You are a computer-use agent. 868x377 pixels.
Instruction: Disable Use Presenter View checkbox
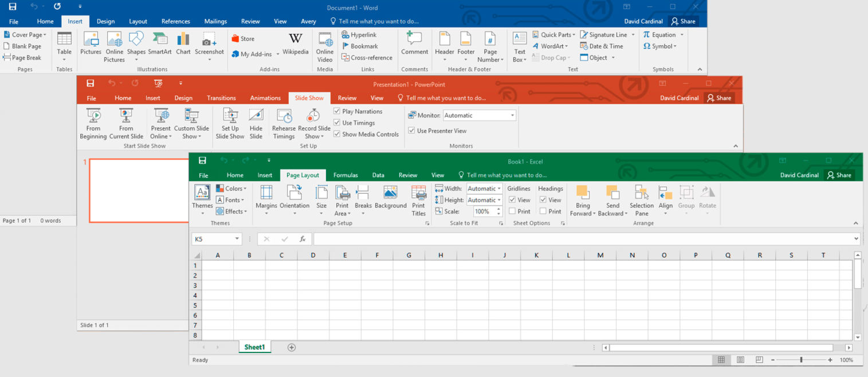[411, 131]
